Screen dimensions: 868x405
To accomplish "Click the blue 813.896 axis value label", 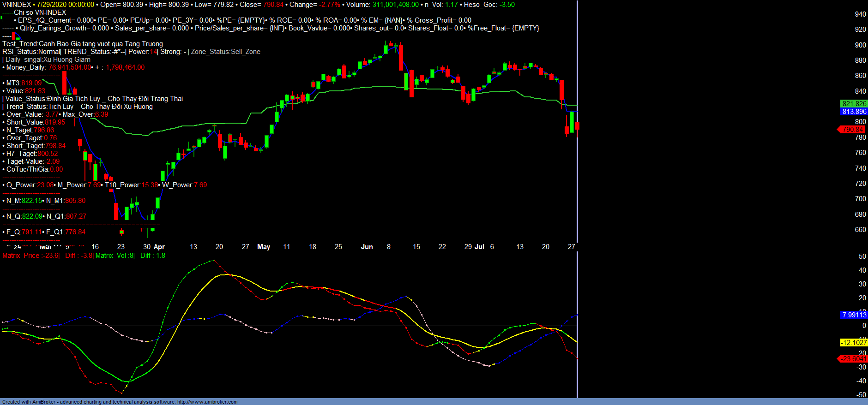I will coord(854,112).
